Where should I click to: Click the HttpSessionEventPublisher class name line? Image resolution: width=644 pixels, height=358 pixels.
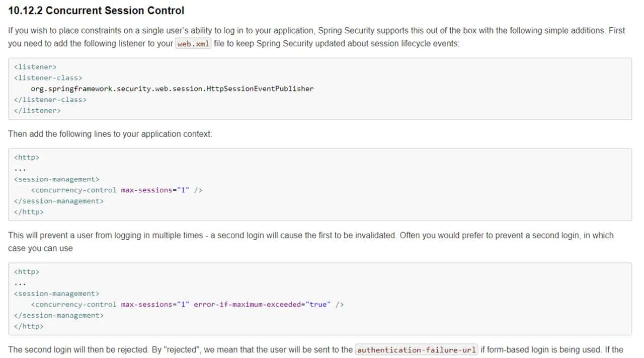172,89
